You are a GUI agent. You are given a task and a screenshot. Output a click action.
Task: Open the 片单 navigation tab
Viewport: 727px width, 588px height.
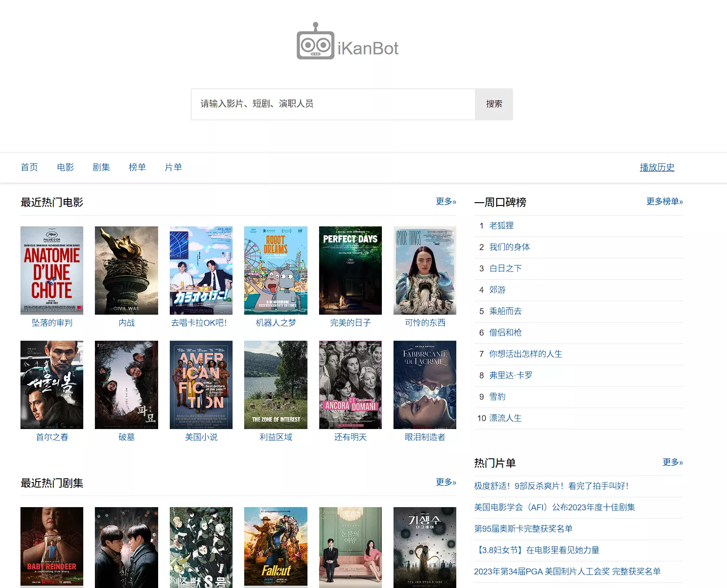[x=173, y=167]
